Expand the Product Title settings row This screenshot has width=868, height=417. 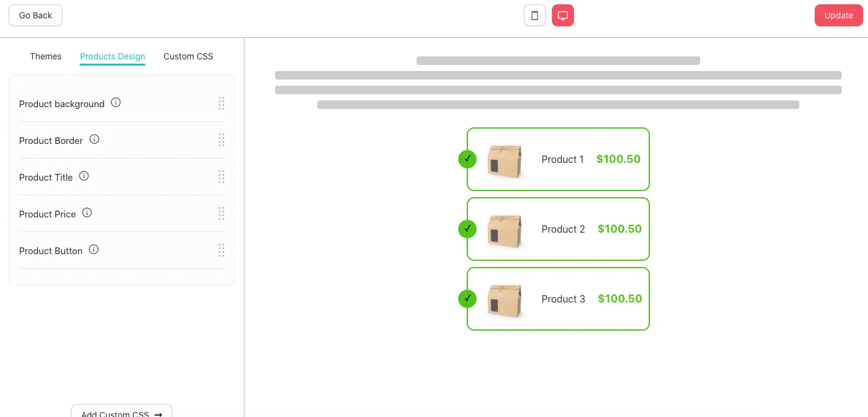coord(46,178)
